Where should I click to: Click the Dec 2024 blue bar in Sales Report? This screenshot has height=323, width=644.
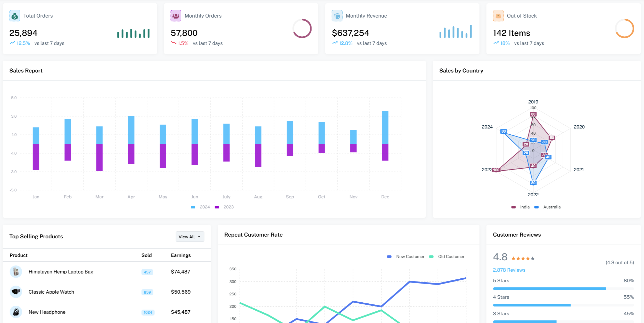(385, 127)
